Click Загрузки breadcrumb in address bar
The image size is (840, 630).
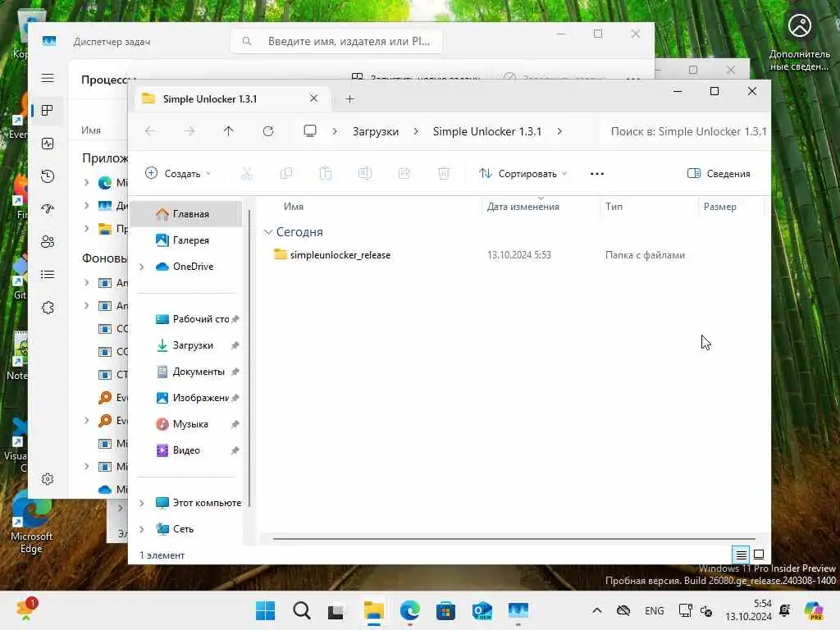(376, 131)
